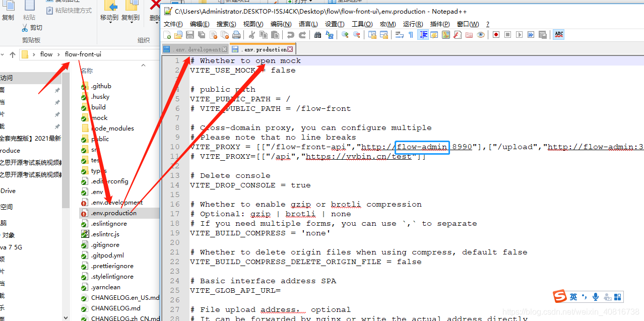The height and width of the screenshot is (321, 644).
Task: Click the Paste icon in Notepad++ toolbar
Action: click(x=275, y=35)
